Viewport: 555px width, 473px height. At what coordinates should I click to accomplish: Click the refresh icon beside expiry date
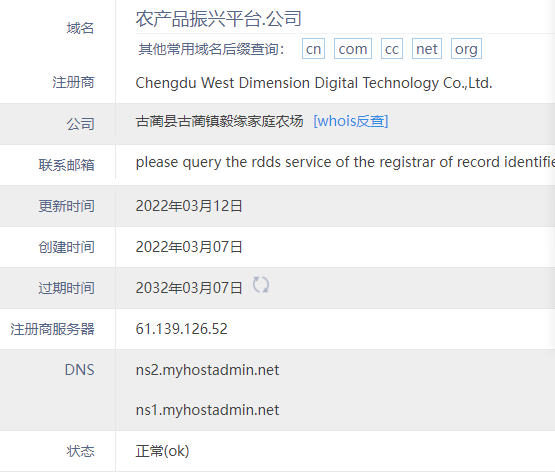(261, 285)
